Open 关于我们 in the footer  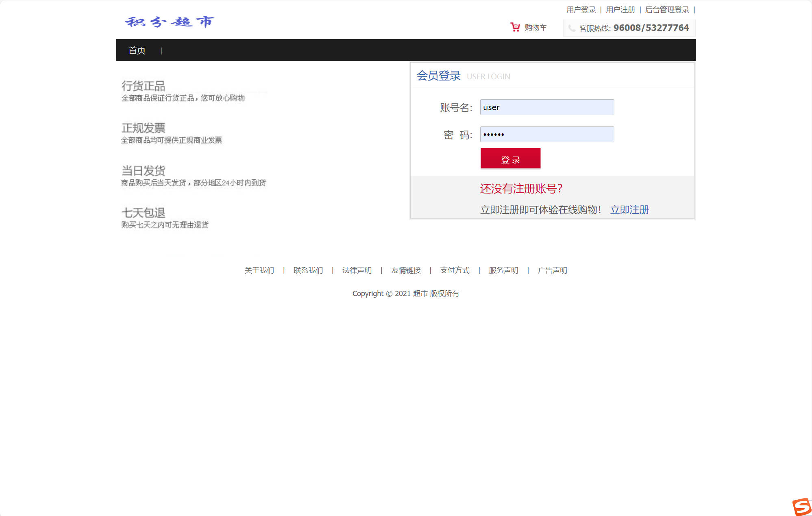click(259, 270)
